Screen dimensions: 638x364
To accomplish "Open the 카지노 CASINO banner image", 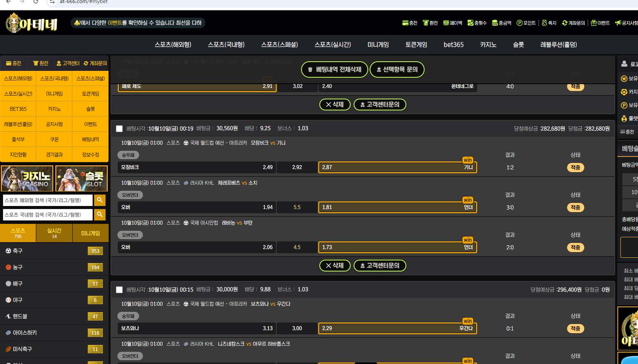I will click(x=27, y=178).
